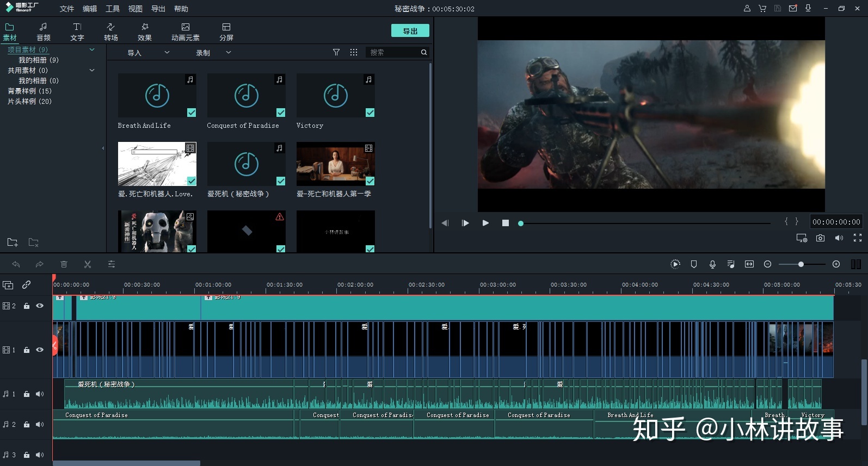Open the 工具 menu
Screen dimensions: 868x466
click(113, 9)
